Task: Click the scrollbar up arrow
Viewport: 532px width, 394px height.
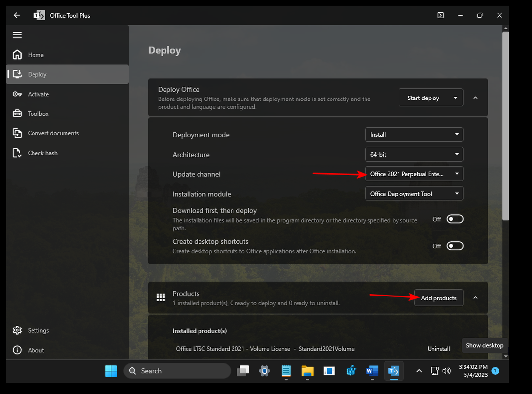Action: [506, 28]
